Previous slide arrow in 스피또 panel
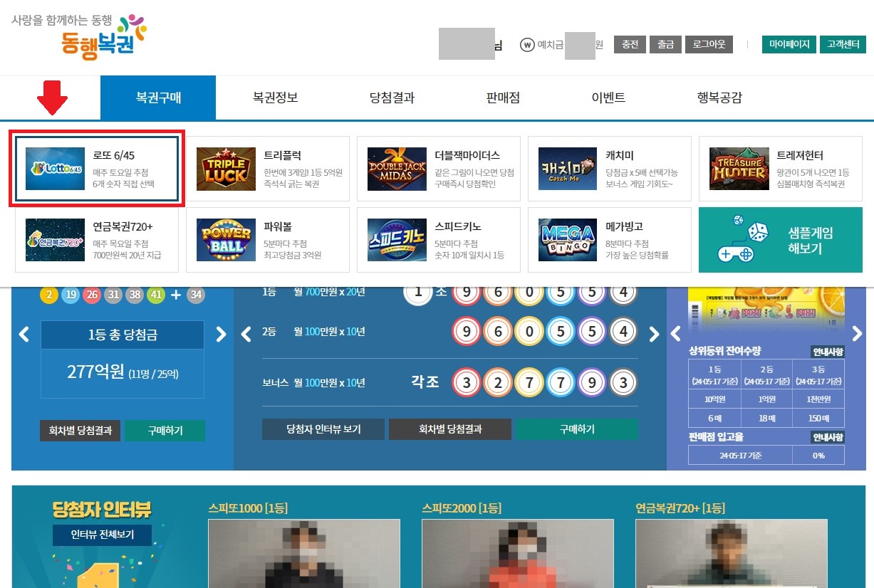This screenshot has height=588, width=874. [x=677, y=334]
